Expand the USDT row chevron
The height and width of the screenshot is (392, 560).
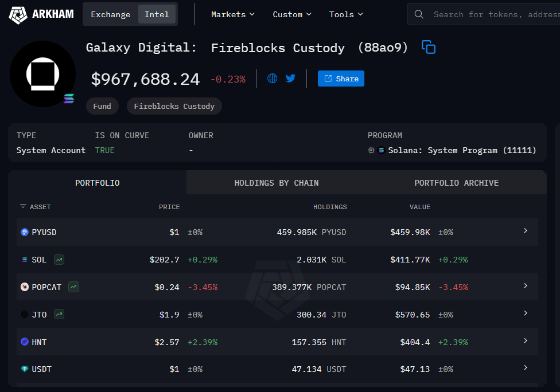pos(526,368)
